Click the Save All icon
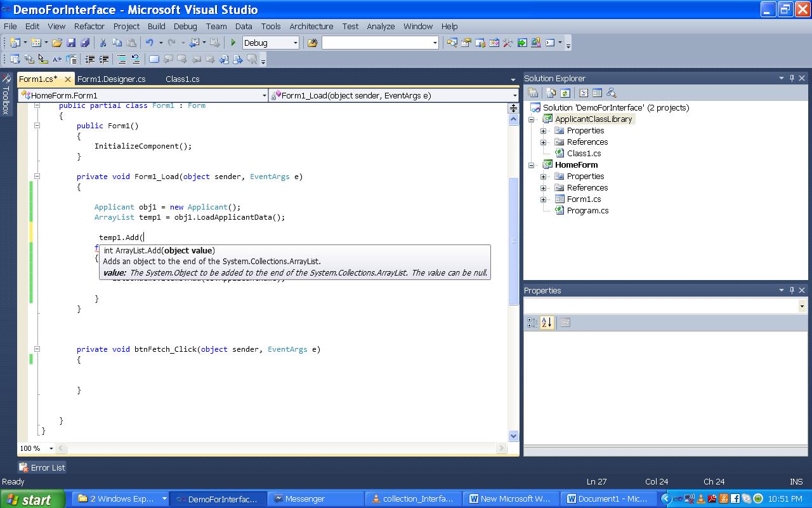The width and height of the screenshot is (812, 508). [85, 43]
